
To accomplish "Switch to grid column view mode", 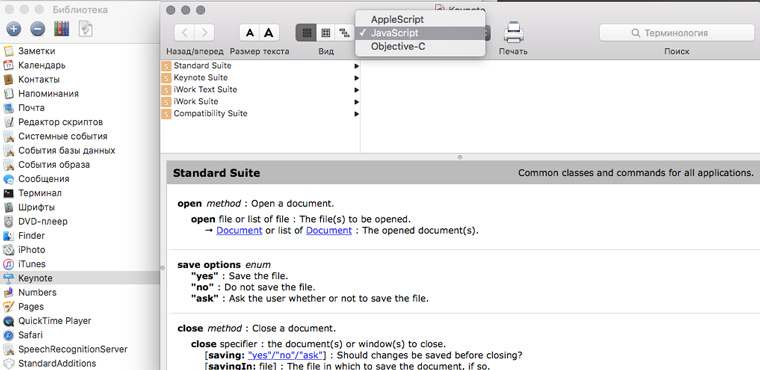I will 326,33.
